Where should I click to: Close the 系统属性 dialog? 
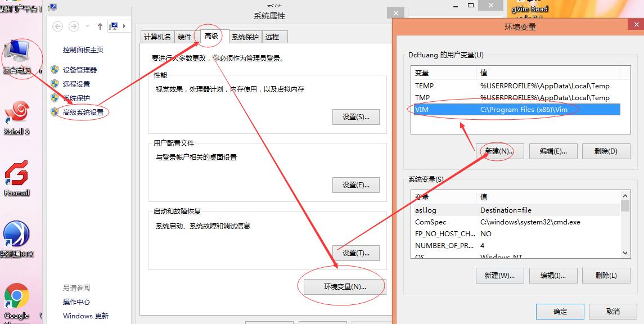pos(395,13)
